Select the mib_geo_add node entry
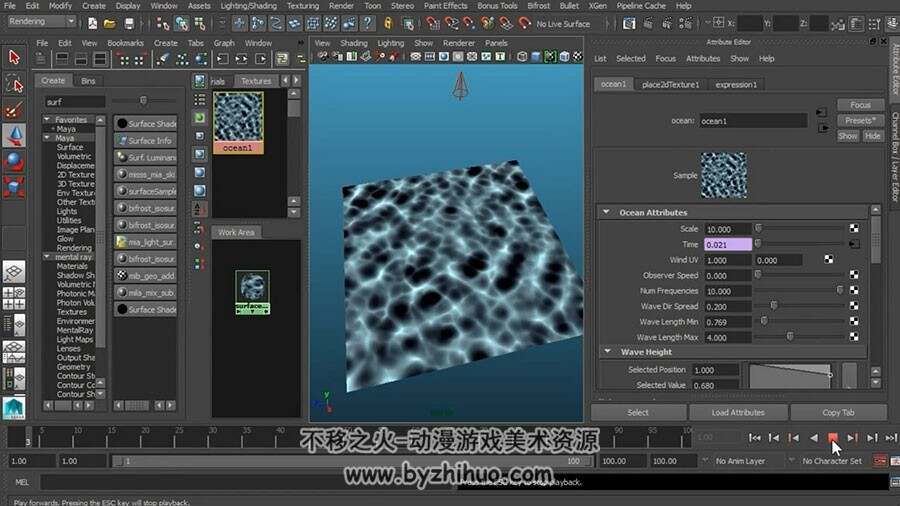 (x=145, y=275)
